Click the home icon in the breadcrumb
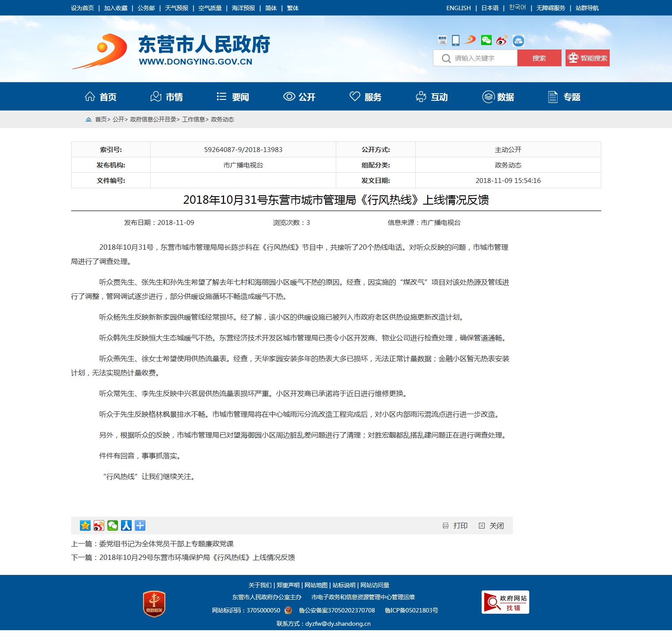Image resolution: width=672 pixels, height=639 pixels. click(x=89, y=119)
